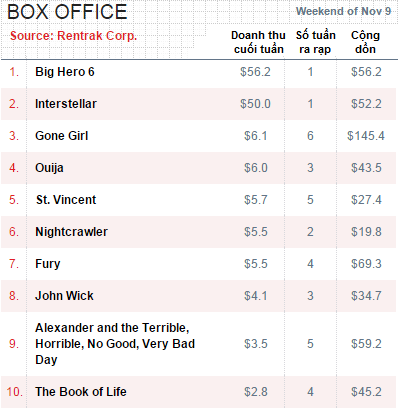Select the Interstellar movie title
Image resolution: width=399 pixels, height=408 pixels.
66,104
